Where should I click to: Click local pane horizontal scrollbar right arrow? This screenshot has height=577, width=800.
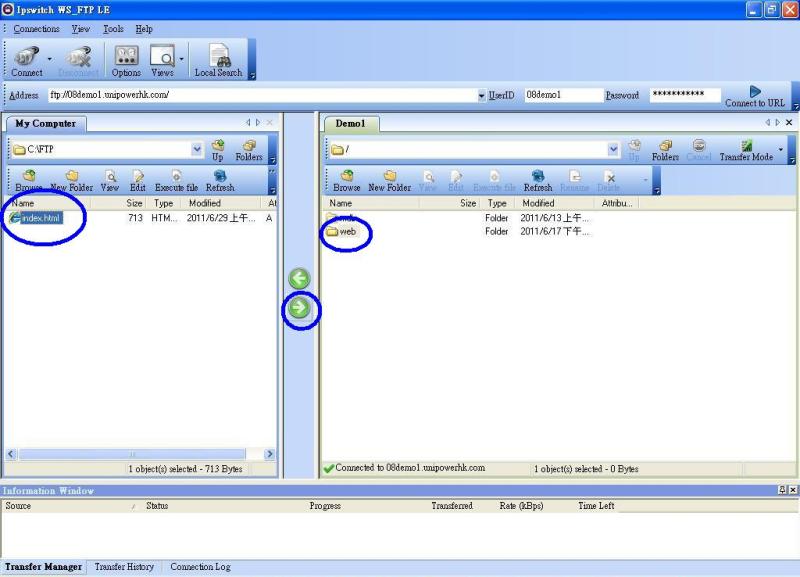(x=270, y=454)
